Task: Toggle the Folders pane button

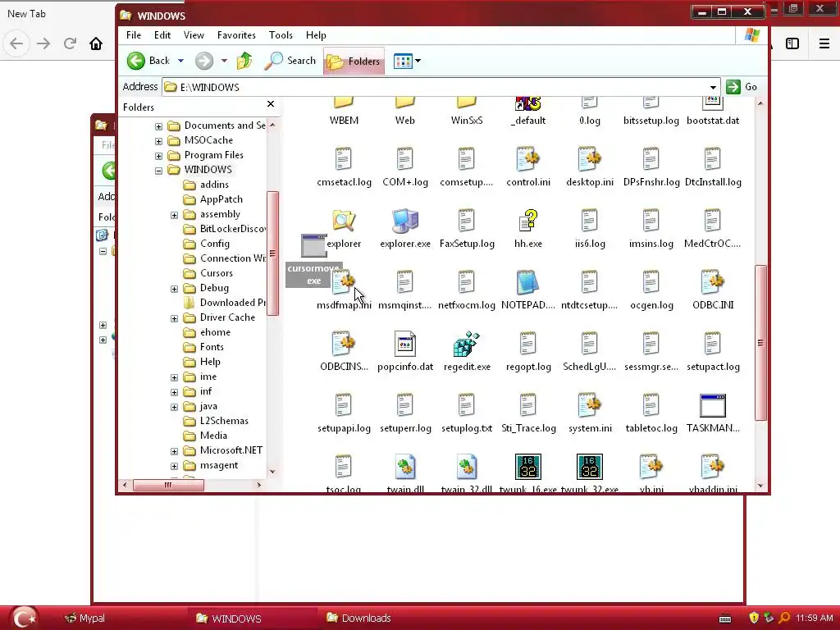Action: click(x=354, y=61)
